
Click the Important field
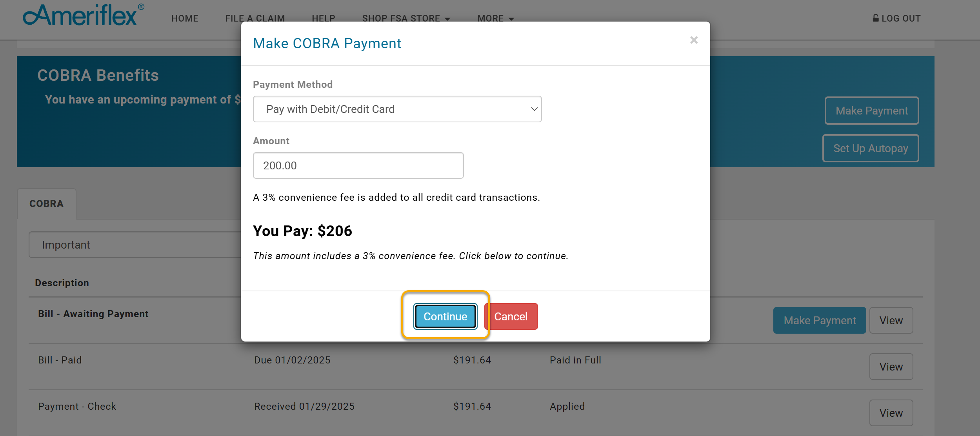coord(135,245)
